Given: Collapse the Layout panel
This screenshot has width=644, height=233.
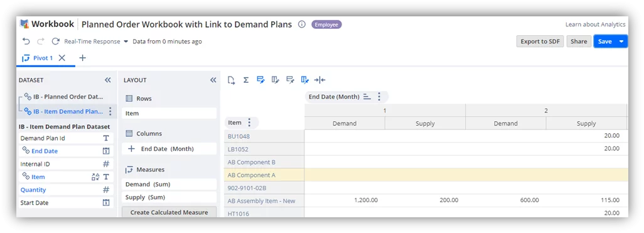Looking at the screenshot, I should [213, 80].
